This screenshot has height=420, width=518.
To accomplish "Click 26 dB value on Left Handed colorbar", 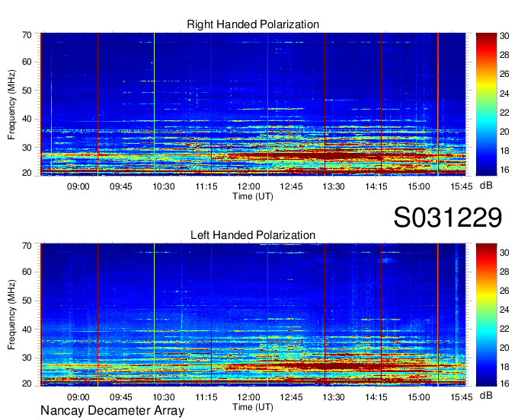I will 504,291.
